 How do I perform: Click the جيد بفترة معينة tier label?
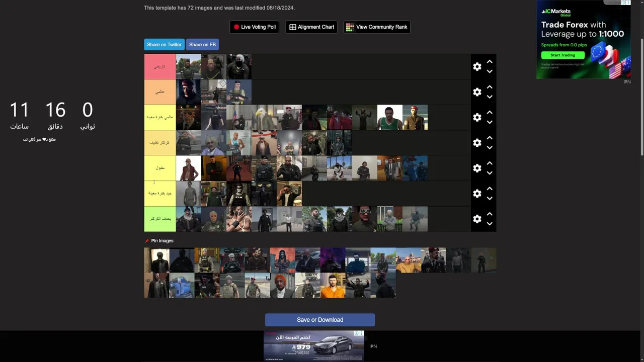click(160, 194)
